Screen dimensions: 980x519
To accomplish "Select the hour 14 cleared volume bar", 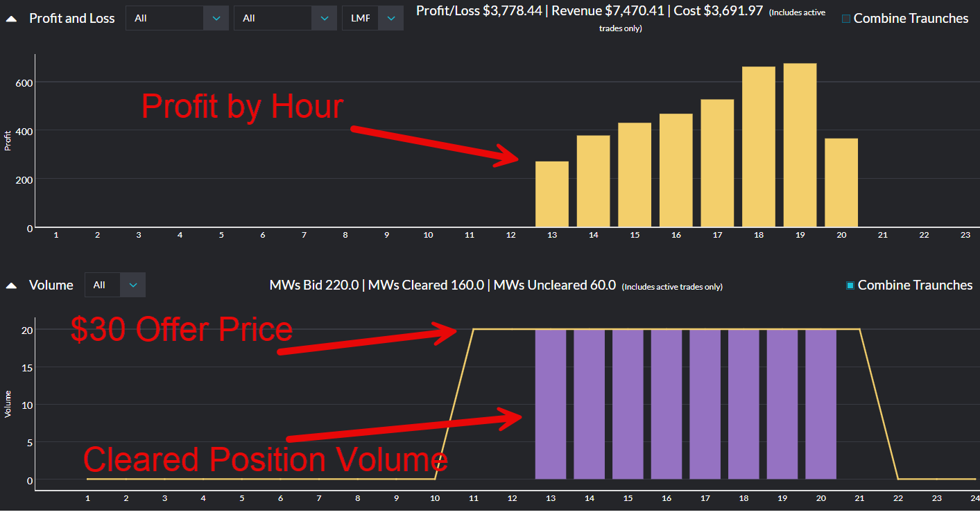I will click(x=590, y=404).
